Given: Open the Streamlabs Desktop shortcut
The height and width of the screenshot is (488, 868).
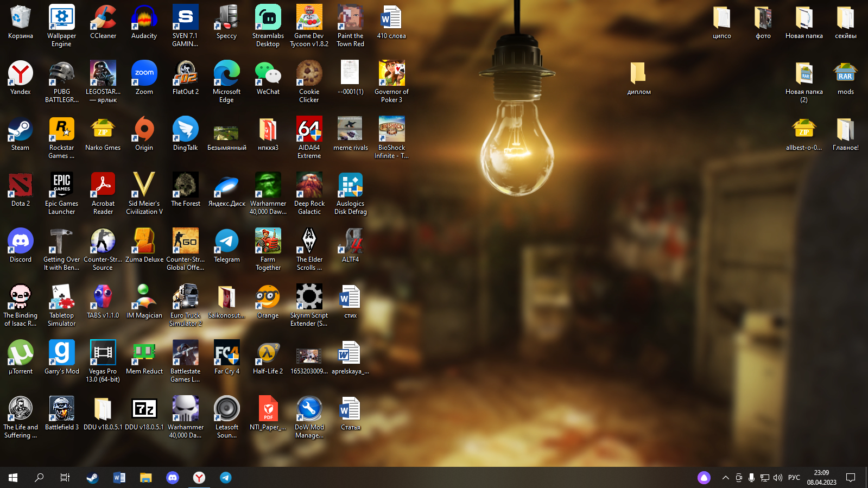Looking at the screenshot, I should (x=268, y=25).
